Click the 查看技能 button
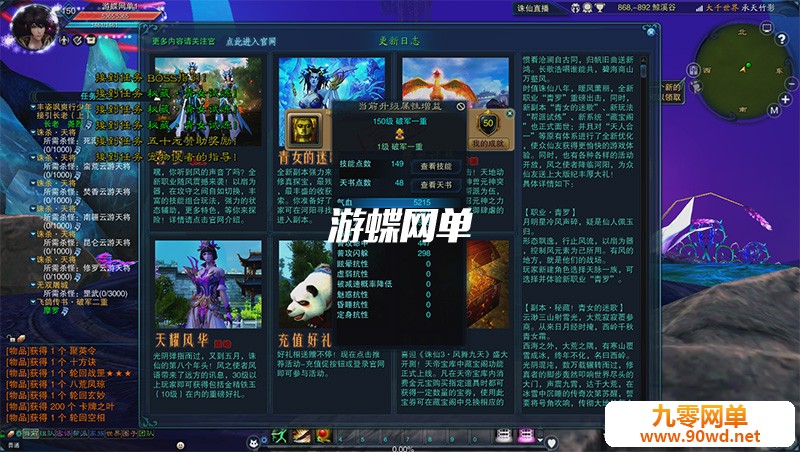 (x=436, y=166)
